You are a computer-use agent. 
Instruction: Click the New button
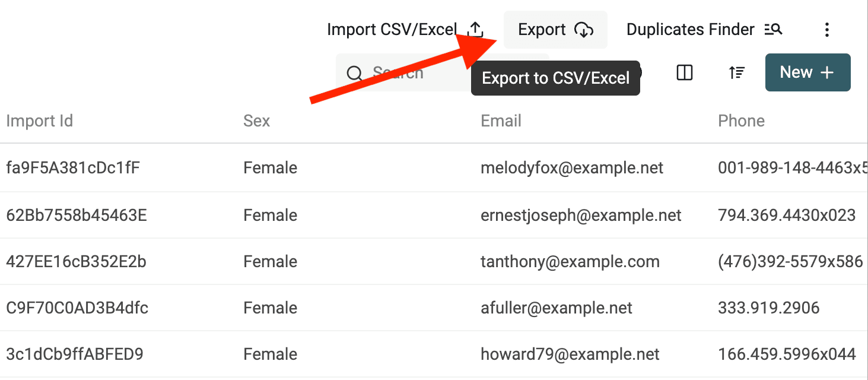[807, 72]
